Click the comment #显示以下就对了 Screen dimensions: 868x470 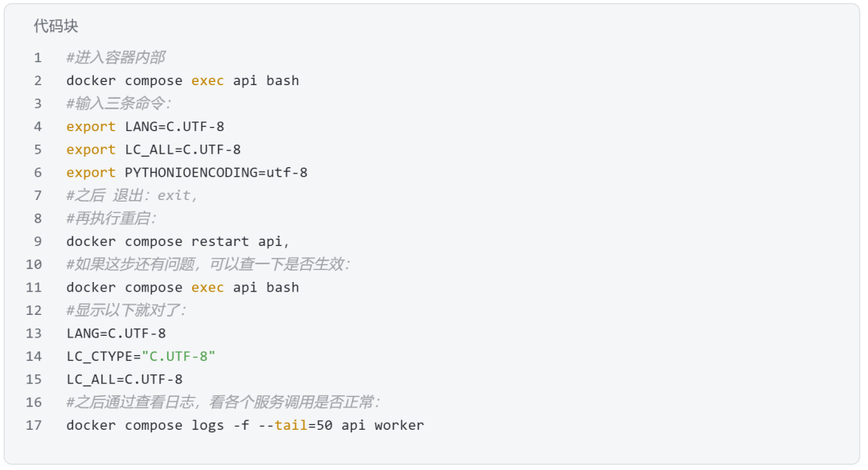pyautogui.click(x=126, y=311)
